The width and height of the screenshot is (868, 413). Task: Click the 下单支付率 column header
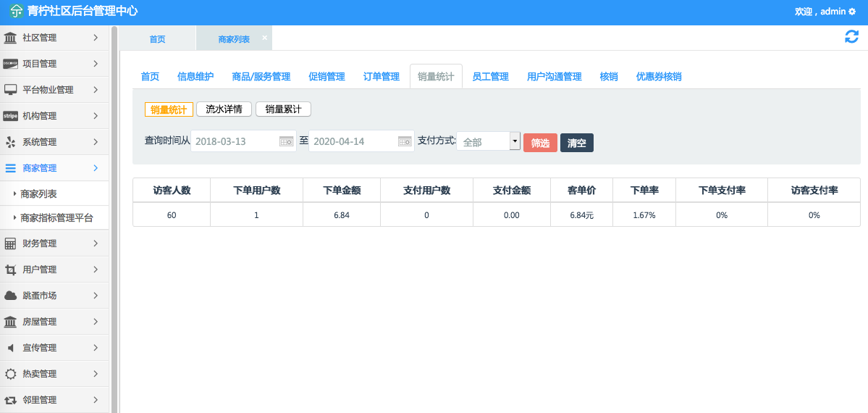721,190
